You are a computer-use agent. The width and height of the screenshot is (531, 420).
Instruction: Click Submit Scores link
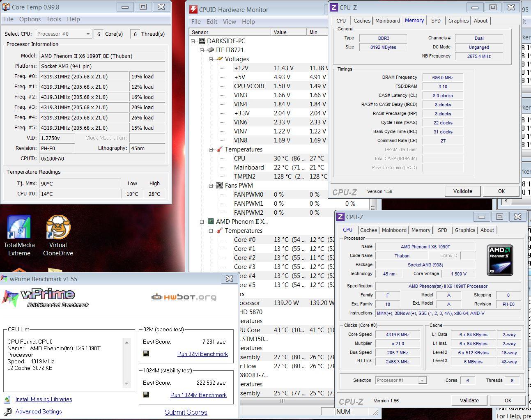(x=186, y=412)
